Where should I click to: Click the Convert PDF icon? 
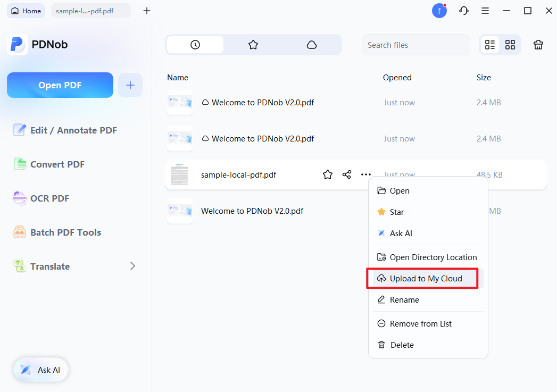20,164
